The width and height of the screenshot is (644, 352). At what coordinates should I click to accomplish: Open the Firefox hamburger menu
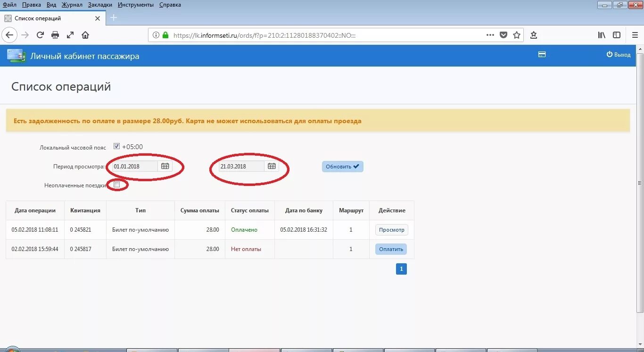(x=635, y=35)
